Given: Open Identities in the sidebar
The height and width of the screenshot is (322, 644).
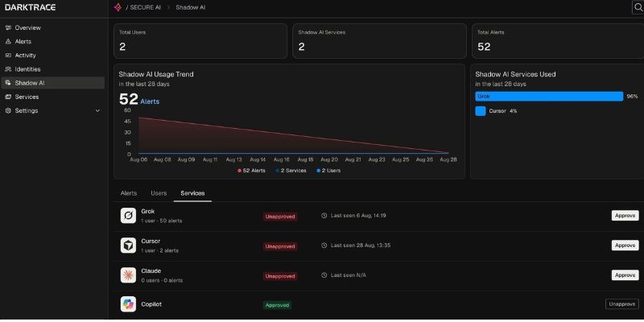Looking at the screenshot, I should tap(52, 69).
